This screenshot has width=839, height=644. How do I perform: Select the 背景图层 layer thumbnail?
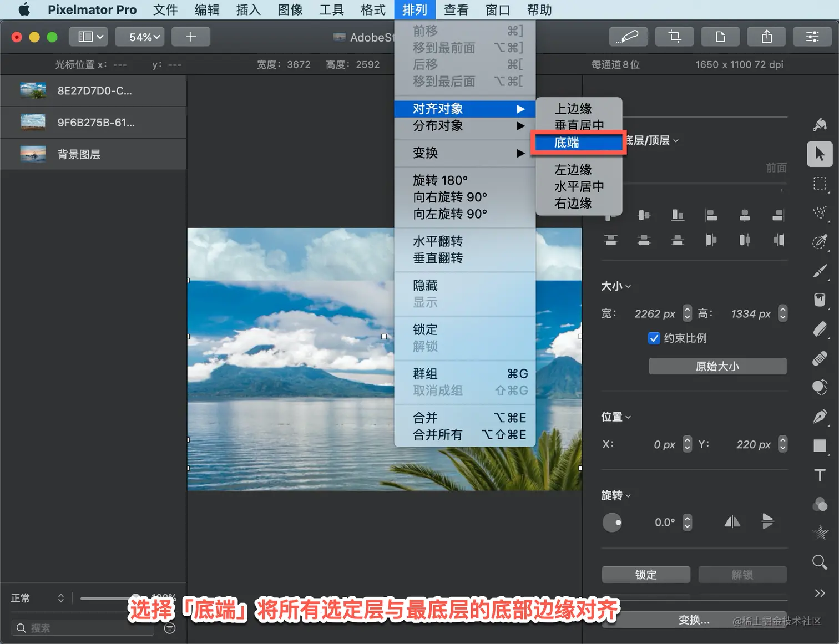point(33,154)
